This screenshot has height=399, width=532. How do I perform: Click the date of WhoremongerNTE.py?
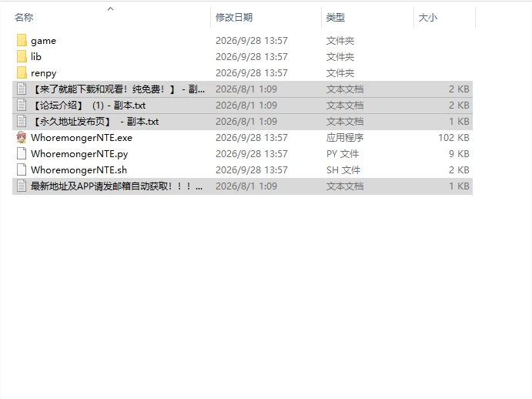click(x=252, y=154)
